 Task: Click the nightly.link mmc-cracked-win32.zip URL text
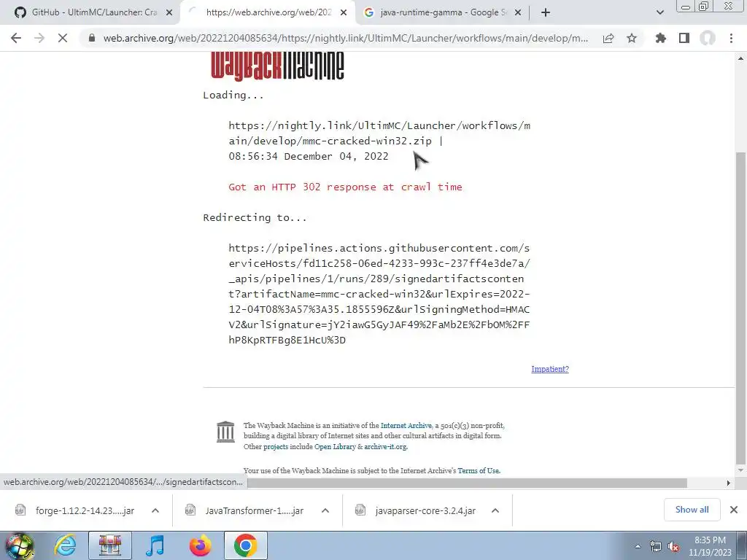(379, 133)
